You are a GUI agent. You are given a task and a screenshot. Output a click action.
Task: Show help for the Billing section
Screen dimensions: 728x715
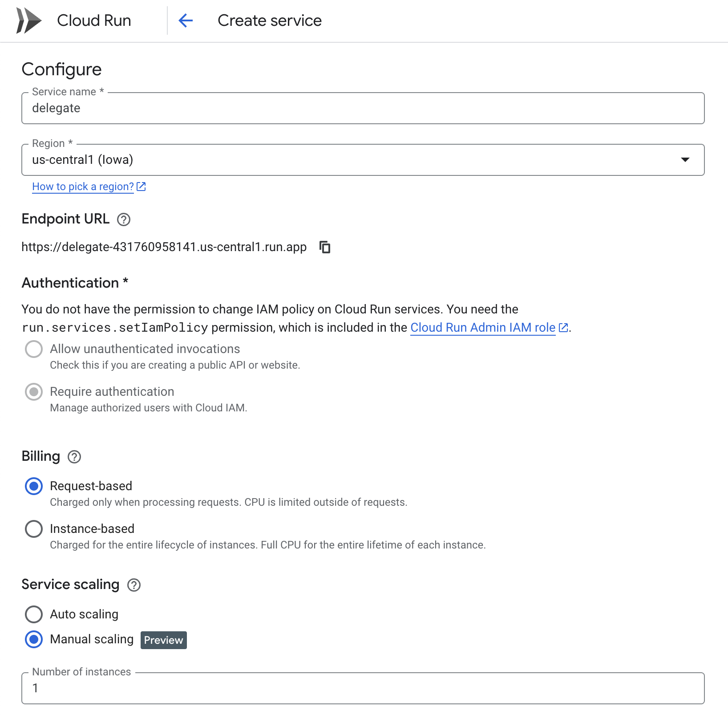(74, 457)
